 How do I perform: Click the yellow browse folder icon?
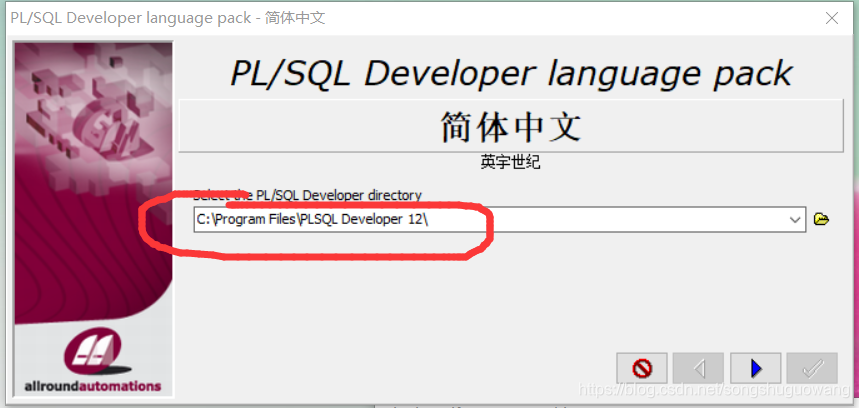(821, 220)
